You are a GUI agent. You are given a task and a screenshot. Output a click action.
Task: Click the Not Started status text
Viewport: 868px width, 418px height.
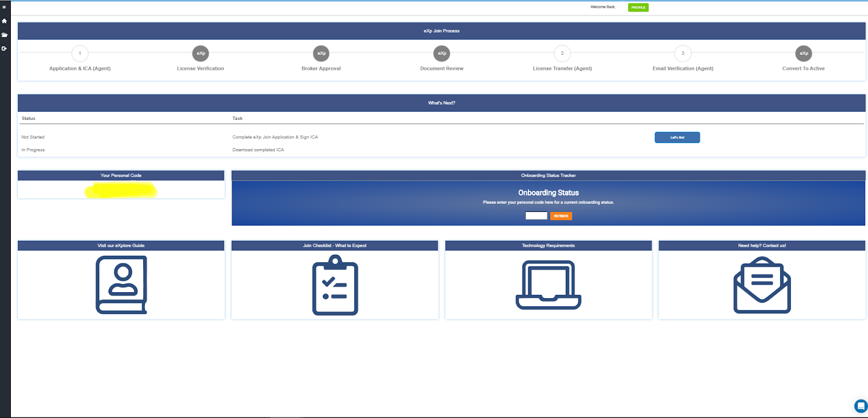pyautogui.click(x=33, y=137)
